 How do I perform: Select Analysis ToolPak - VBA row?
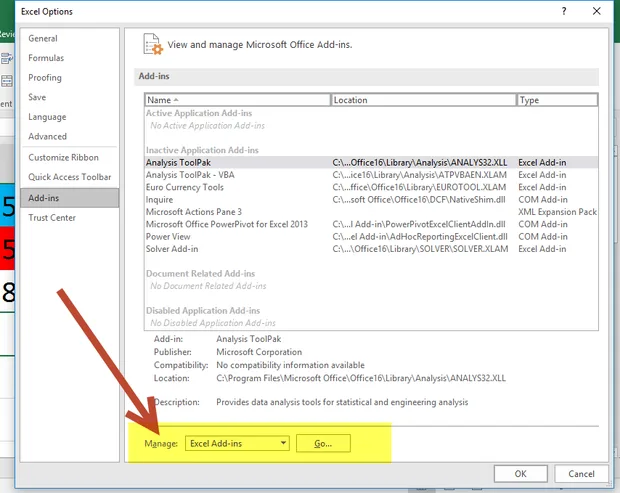[x=371, y=175]
